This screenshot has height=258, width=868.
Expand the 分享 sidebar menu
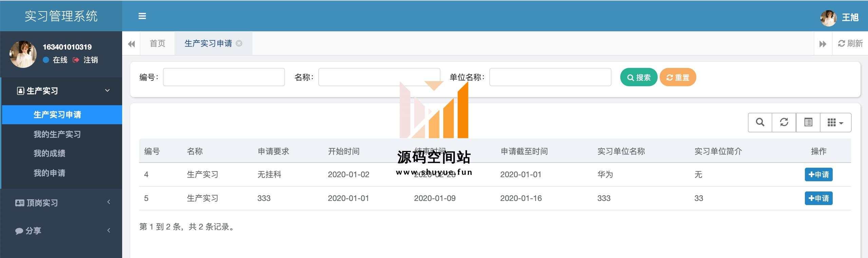(61, 231)
